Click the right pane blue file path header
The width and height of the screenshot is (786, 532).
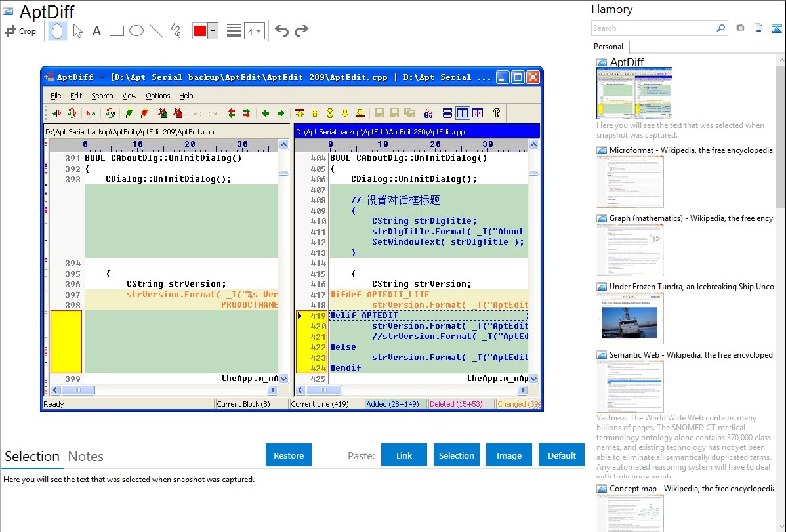tap(417, 131)
